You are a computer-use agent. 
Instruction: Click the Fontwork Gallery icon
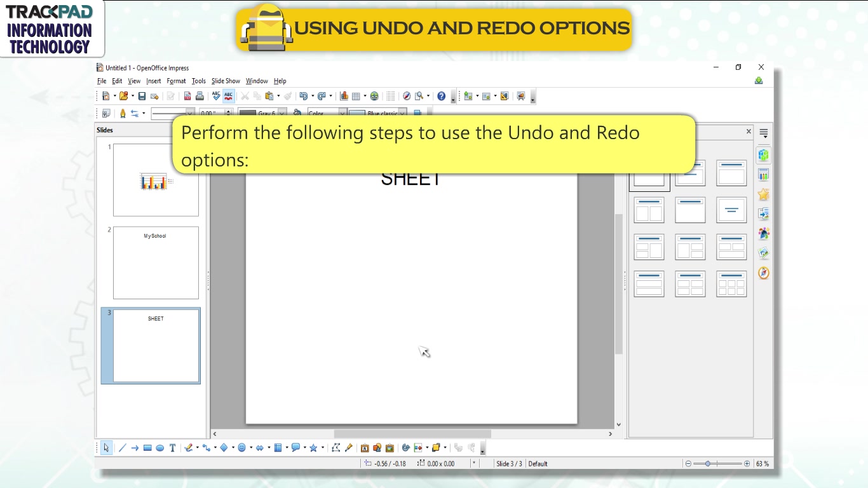tap(365, 448)
